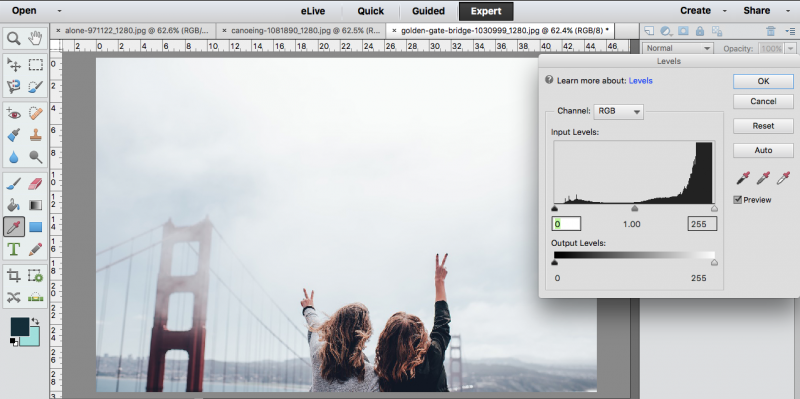Select the Brush tool
Screen dimensions: 800x399
[x=14, y=183]
